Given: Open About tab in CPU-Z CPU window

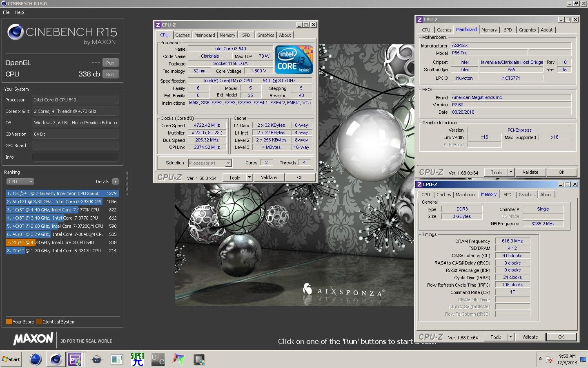Looking at the screenshot, I should click(x=285, y=35).
